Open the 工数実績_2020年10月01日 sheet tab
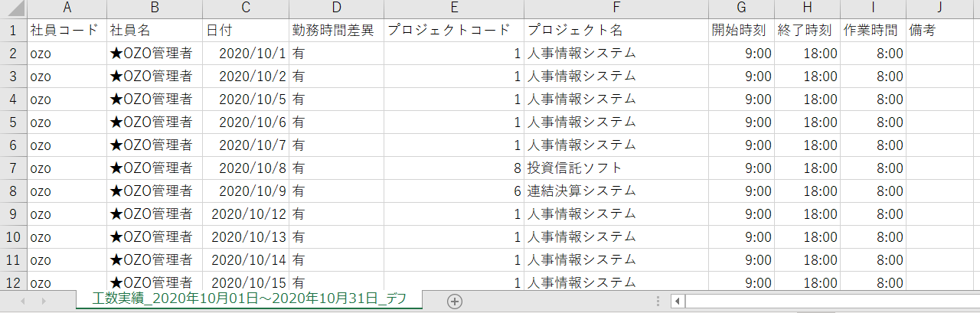980x313 pixels. (x=249, y=299)
